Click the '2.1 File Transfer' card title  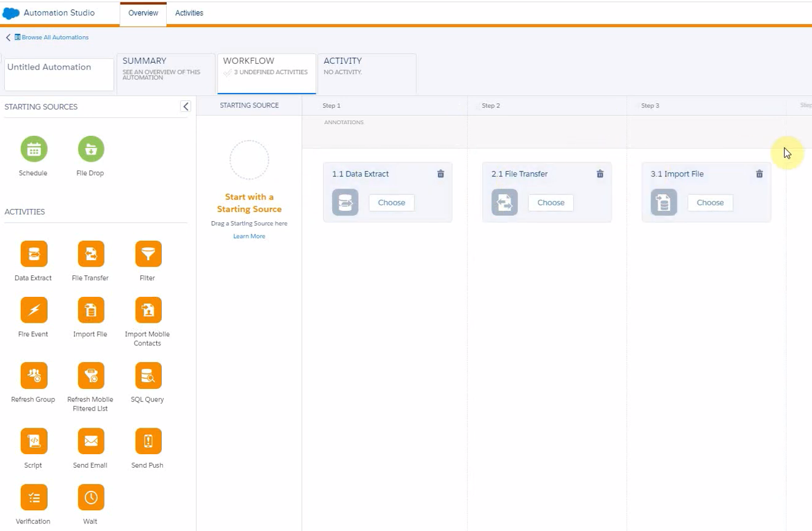click(x=520, y=174)
